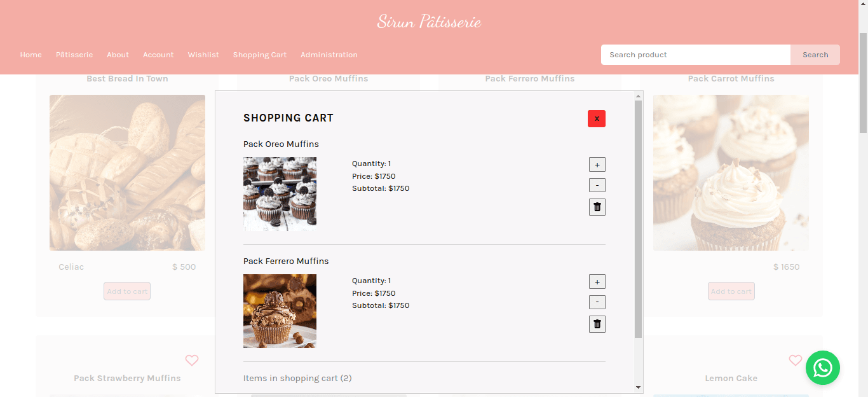Screen dimensions: 868x397
Task: Remove Pack Ferrero Muffins using trash icon
Action: [x=597, y=324]
